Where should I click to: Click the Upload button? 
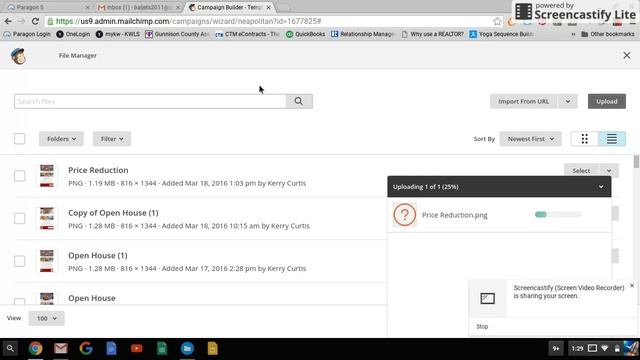(607, 101)
